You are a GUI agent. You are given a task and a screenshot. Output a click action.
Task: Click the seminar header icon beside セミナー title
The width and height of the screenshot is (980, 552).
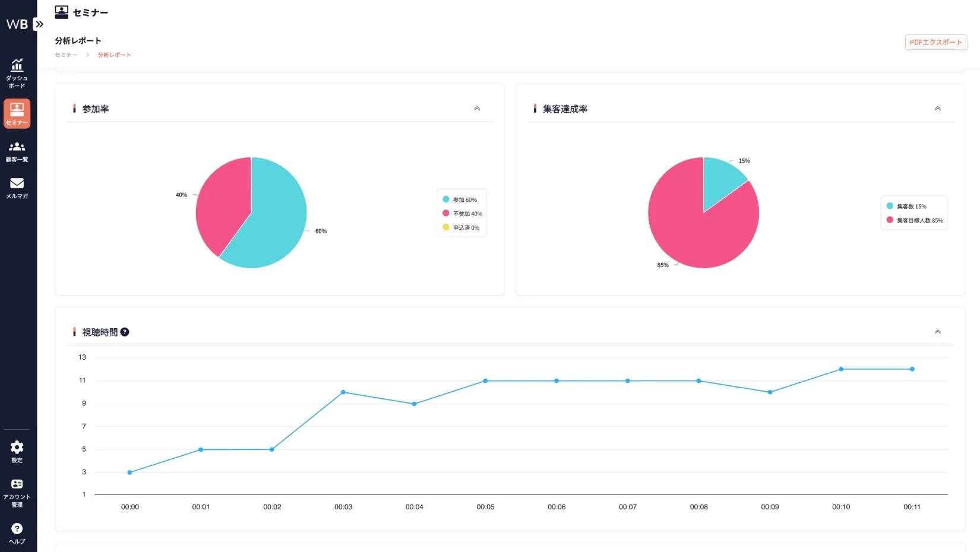[x=61, y=12]
